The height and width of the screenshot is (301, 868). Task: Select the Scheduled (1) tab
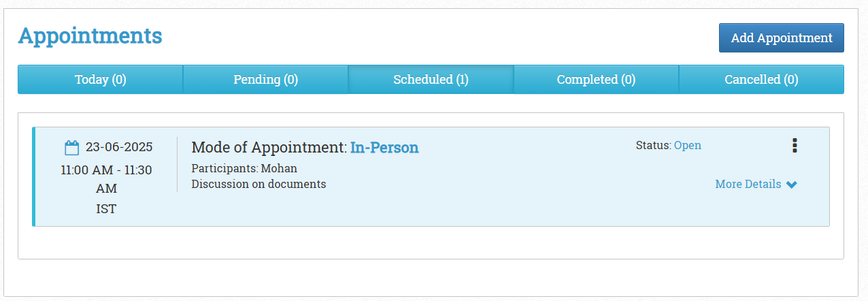[431, 80]
